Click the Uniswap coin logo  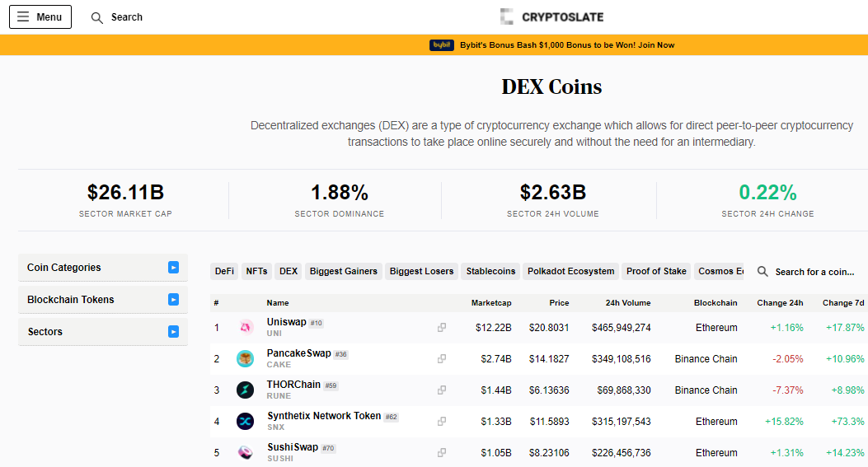(x=245, y=328)
